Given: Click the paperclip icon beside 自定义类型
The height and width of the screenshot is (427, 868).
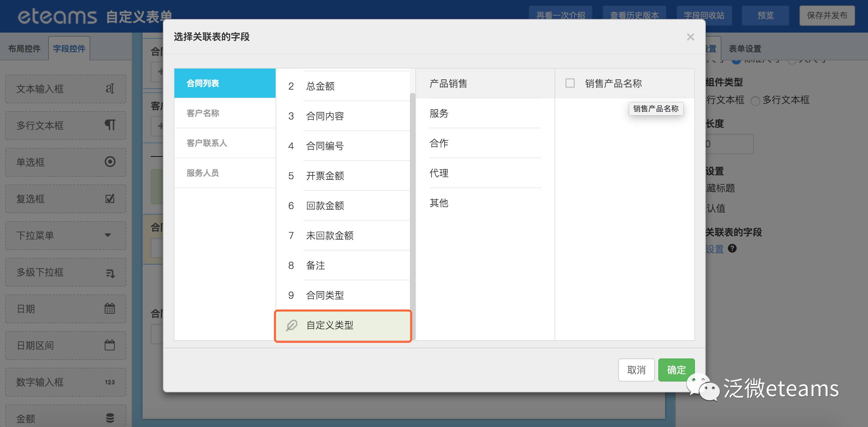Looking at the screenshot, I should (x=291, y=325).
